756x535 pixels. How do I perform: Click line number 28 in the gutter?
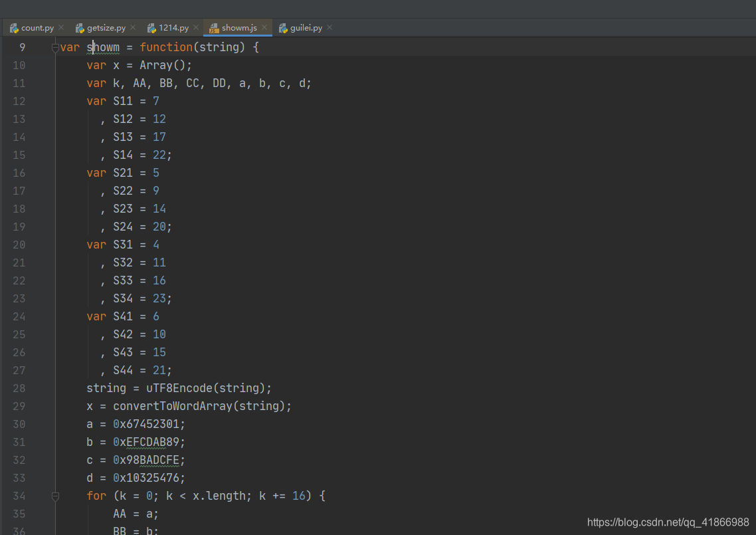pos(19,388)
